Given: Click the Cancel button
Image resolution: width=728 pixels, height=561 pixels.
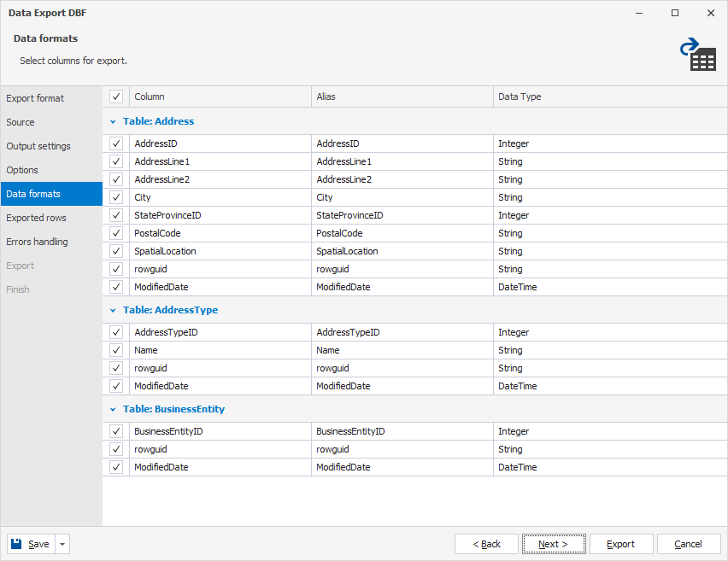Looking at the screenshot, I should (689, 544).
